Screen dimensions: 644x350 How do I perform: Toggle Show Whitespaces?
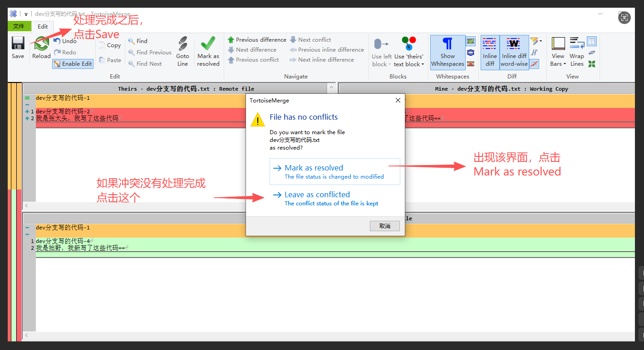click(447, 52)
